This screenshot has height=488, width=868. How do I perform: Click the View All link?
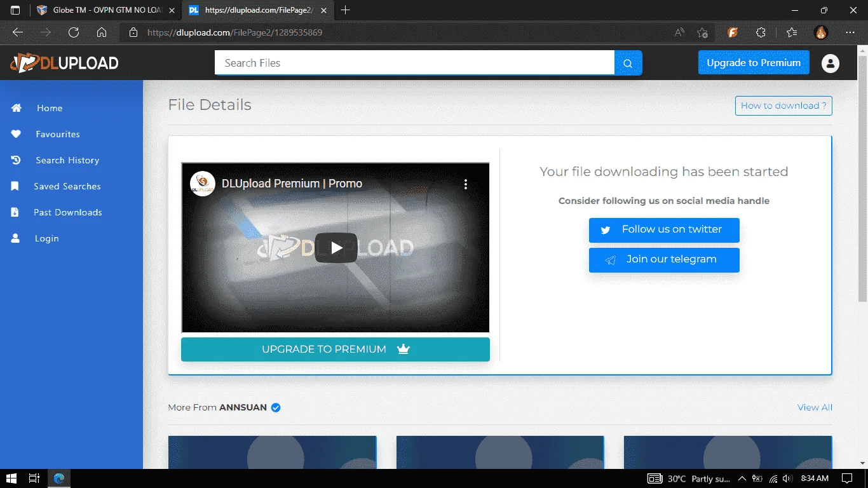coord(815,407)
